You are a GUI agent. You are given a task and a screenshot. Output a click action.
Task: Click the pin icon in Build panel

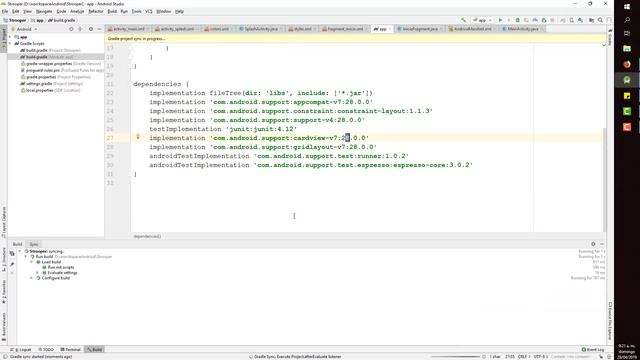click(12, 264)
